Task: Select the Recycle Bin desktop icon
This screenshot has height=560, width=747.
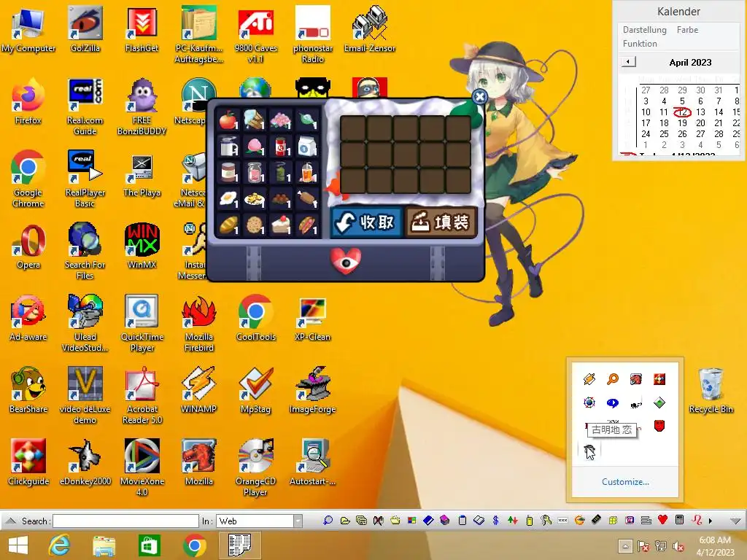Action: tap(711, 391)
